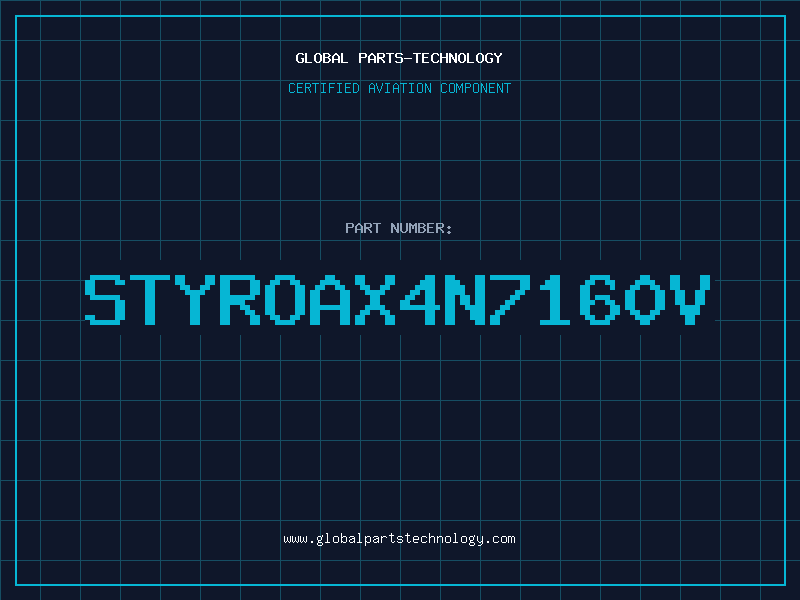
Task: Click the PART NUMBER: label
Action: coord(399,228)
